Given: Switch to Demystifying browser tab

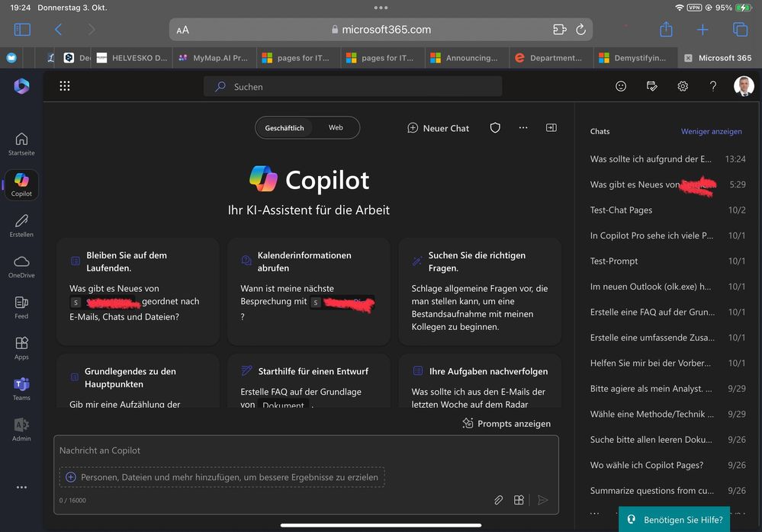Looking at the screenshot, I should (635, 58).
